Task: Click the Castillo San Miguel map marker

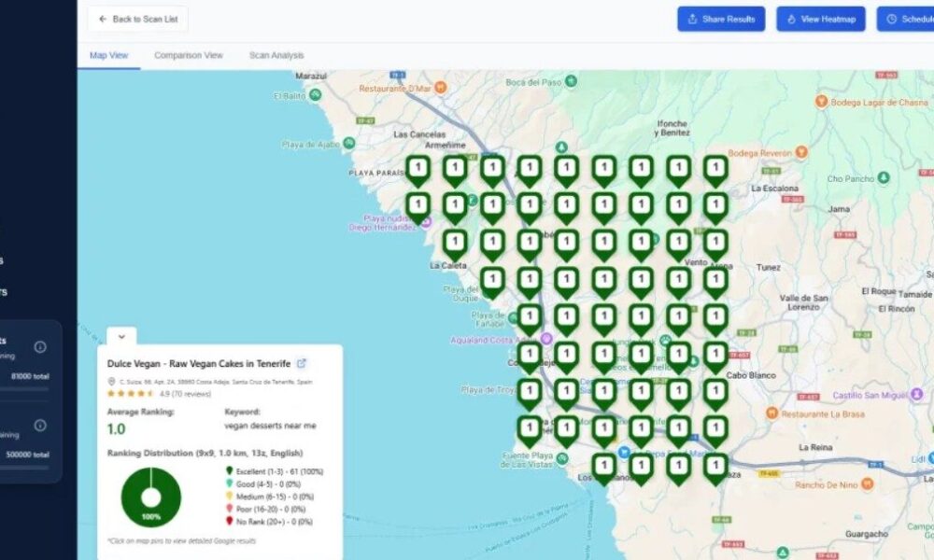Action: tap(917, 394)
